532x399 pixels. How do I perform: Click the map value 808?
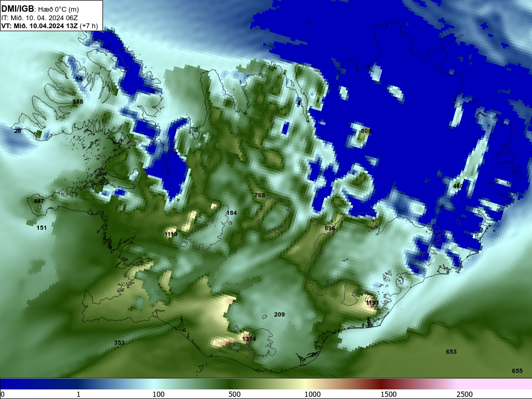click(366, 131)
